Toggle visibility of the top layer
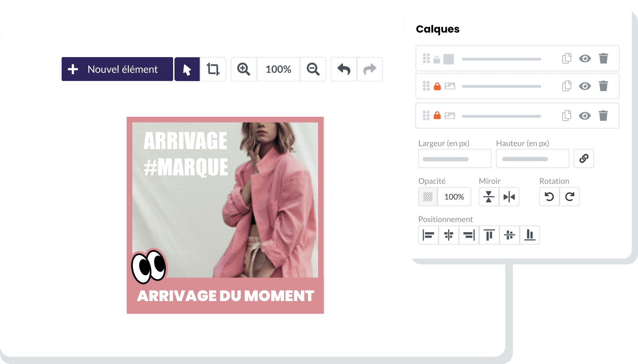 (585, 58)
